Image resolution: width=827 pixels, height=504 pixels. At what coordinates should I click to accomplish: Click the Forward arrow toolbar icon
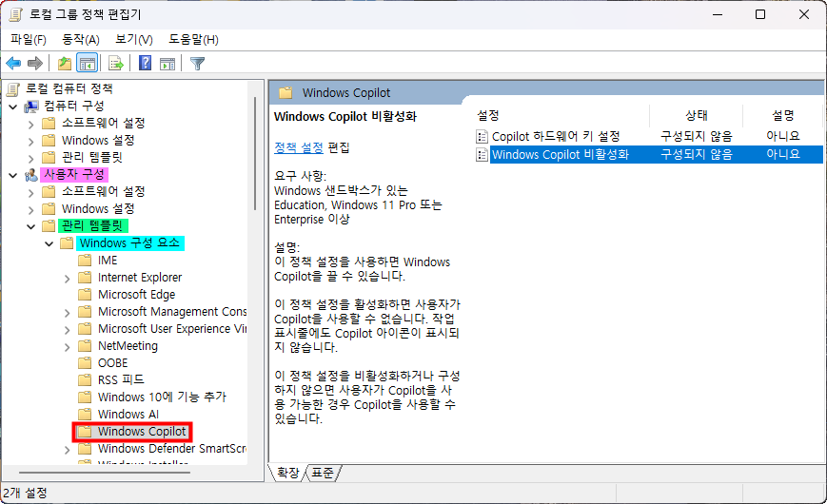pos(35,64)
